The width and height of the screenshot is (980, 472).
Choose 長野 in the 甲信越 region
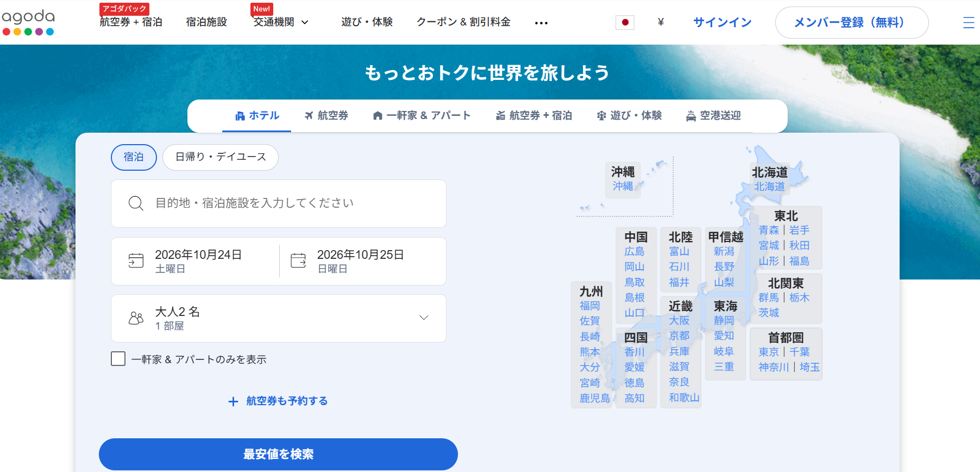coord(724,267)
